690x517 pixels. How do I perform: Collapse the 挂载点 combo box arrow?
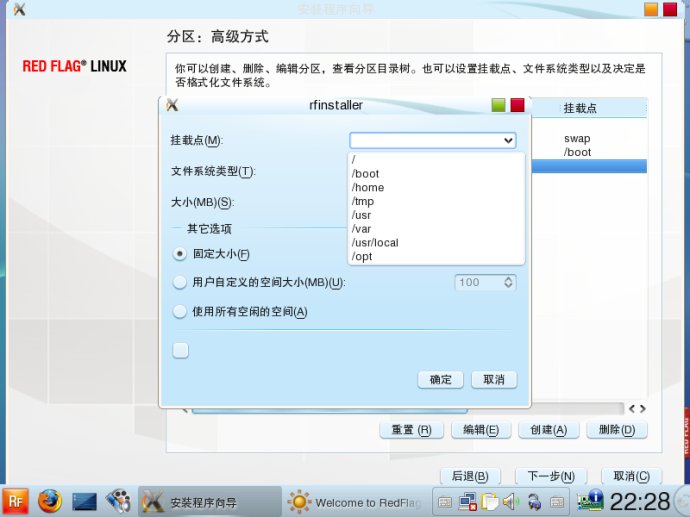[x=509, y=141]
